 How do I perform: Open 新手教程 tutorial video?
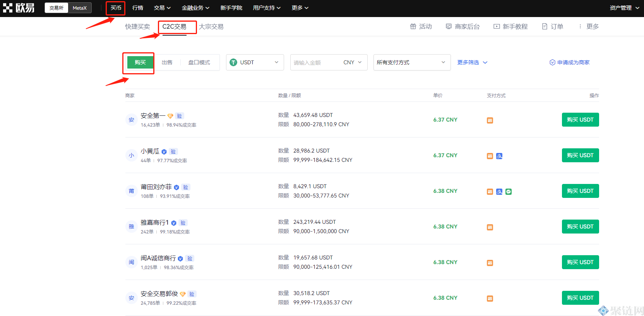pos(510,26)
